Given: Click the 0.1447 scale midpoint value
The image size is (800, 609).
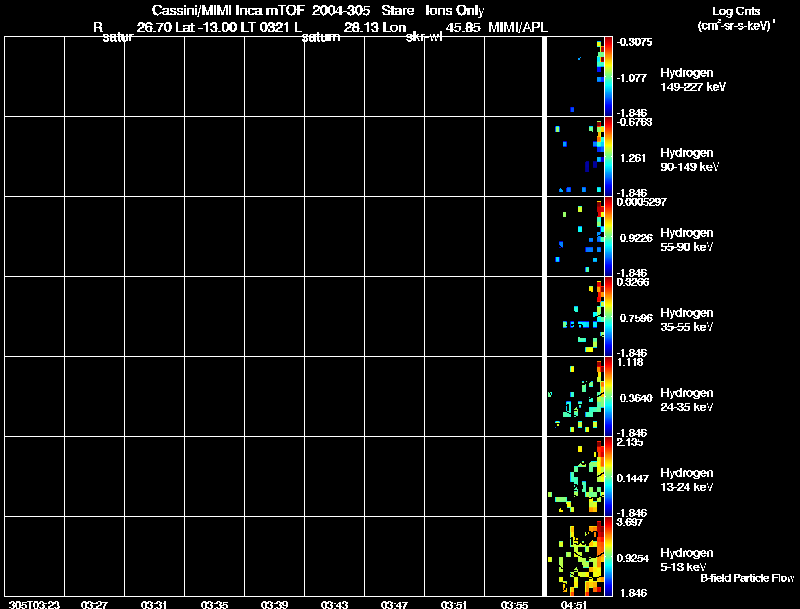Looking at the screenshot, I should 633,478.
